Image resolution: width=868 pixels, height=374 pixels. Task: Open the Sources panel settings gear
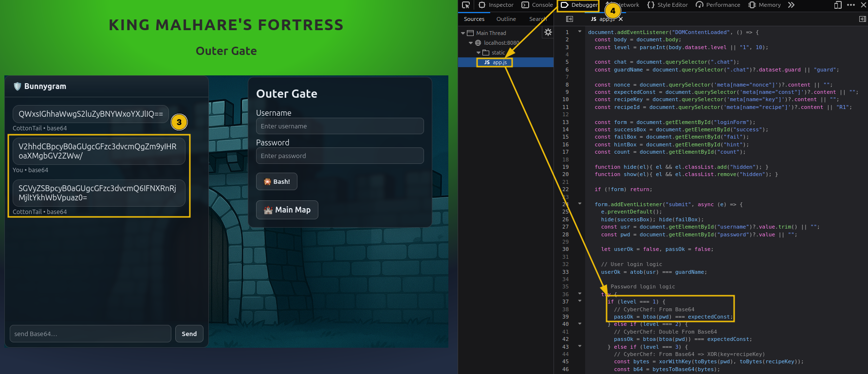pos(548,32)
